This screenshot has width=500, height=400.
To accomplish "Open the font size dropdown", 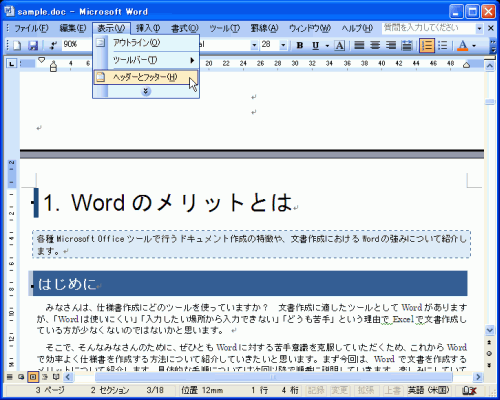I will click(283, 45).
